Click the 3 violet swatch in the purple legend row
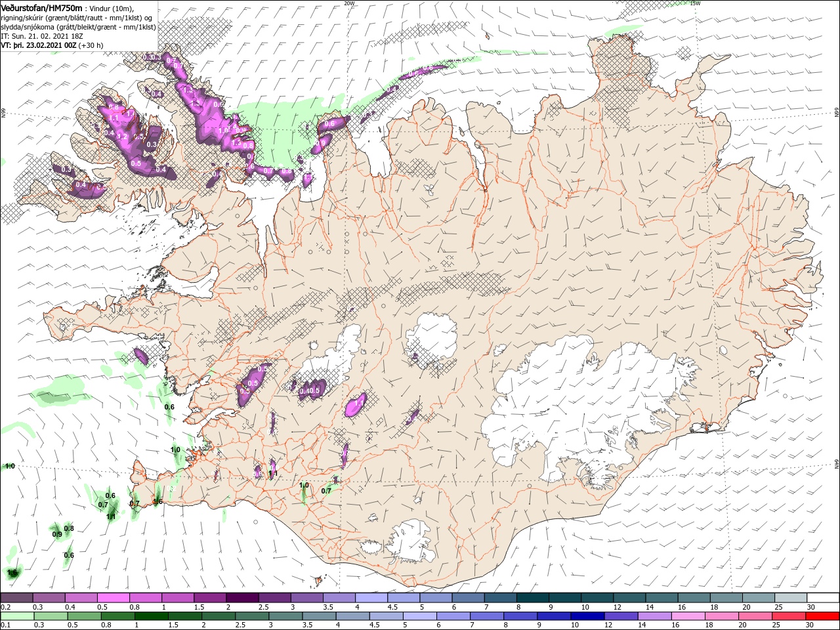 306,598
